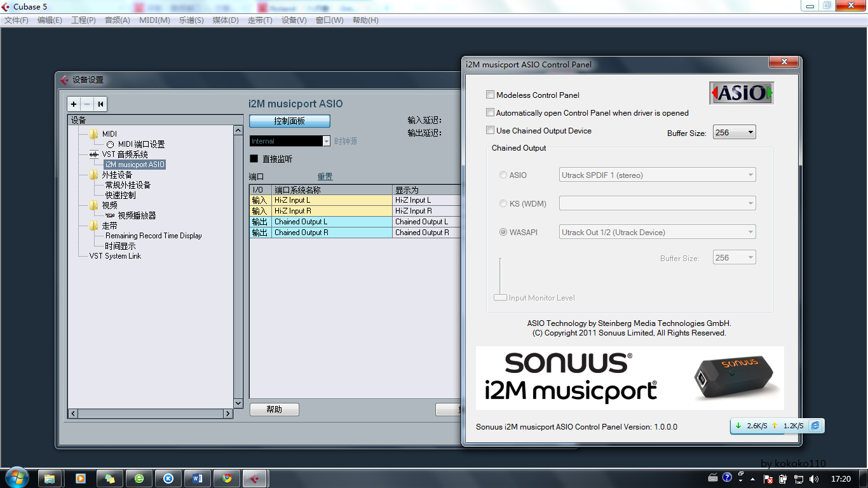Click Chained Output L in 端口系统名称 column
Screen dimensions: 868x488
click(x=332, y=222)
